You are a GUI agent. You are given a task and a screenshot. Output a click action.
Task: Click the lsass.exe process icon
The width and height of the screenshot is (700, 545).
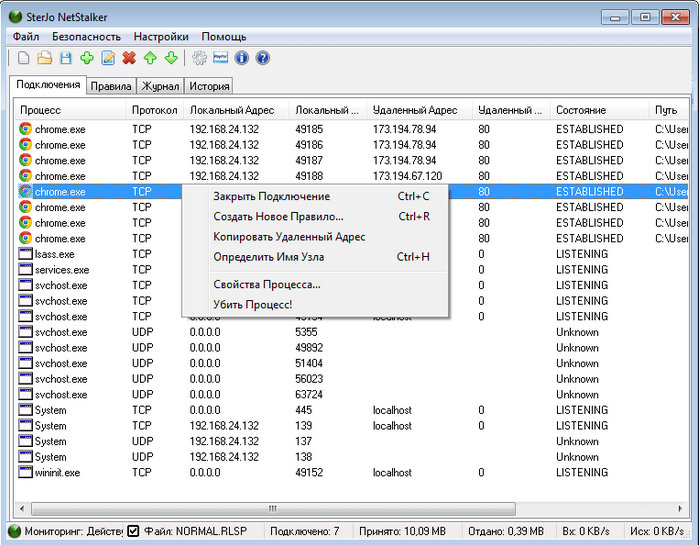coord(25,254)
